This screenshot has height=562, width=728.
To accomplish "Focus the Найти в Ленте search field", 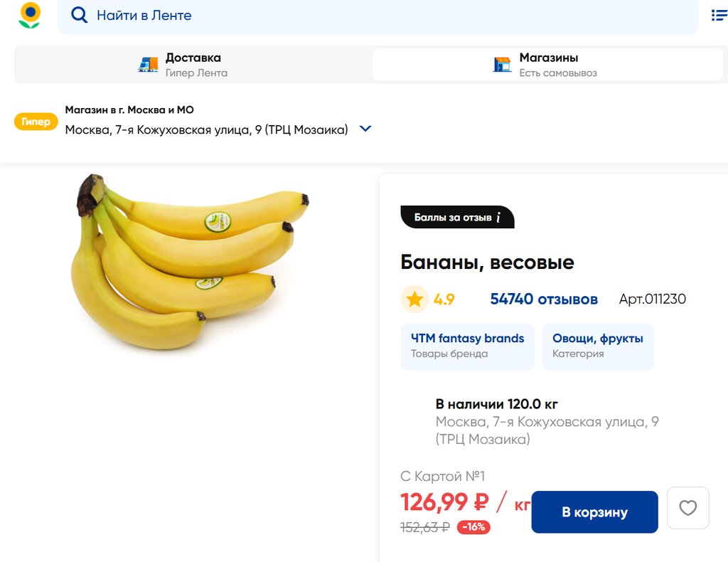I will coord(384,15).
